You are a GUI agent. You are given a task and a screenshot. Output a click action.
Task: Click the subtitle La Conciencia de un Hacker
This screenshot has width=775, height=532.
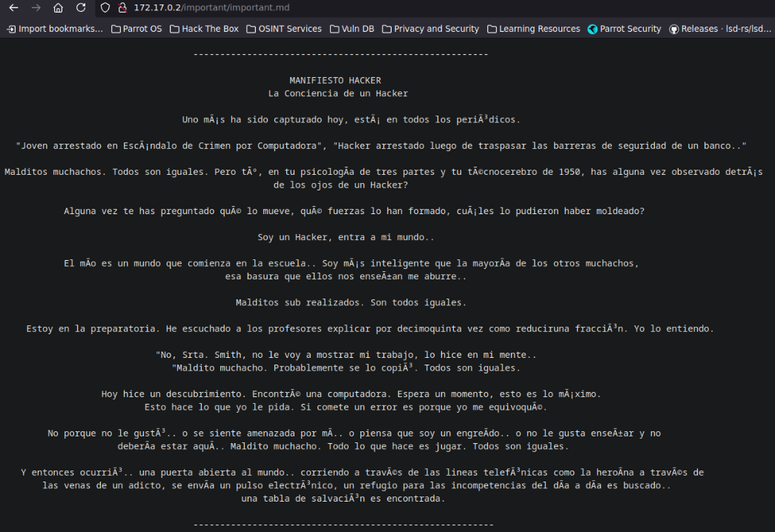(338, 93)
